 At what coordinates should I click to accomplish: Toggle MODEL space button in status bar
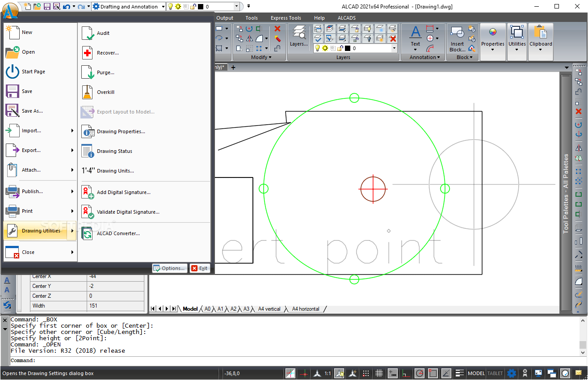(476, 373)
